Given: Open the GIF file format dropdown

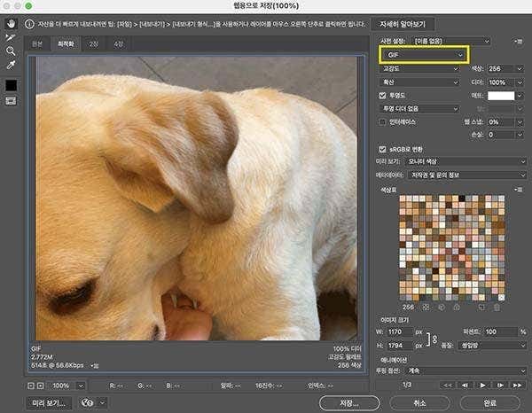Looking at the screenshot, I should pyautogui.click(x=423, y=55).
